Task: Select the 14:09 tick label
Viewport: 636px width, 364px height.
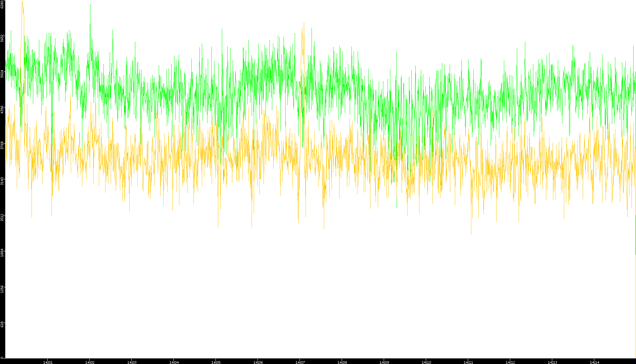Action: tap(384, 362)
